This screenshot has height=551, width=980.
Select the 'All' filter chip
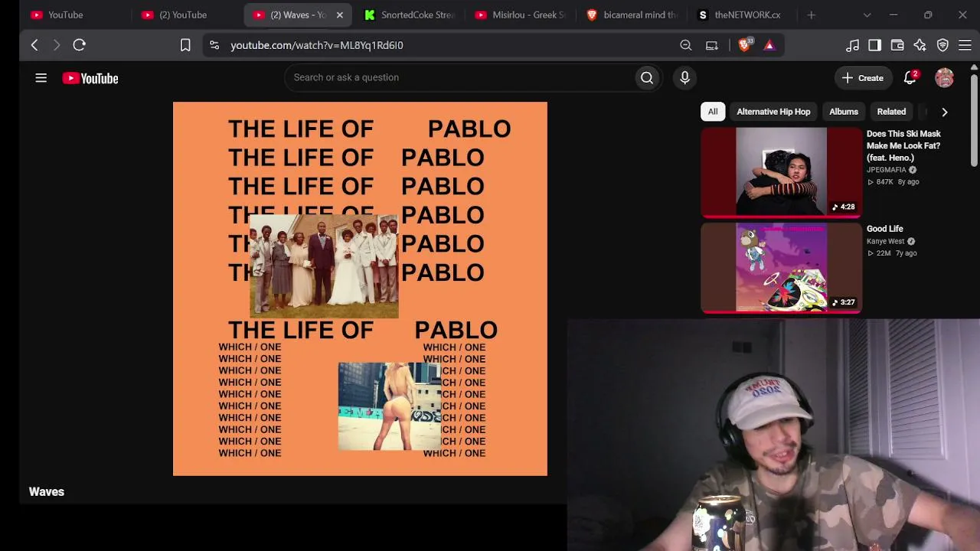[x=713, y=112]
